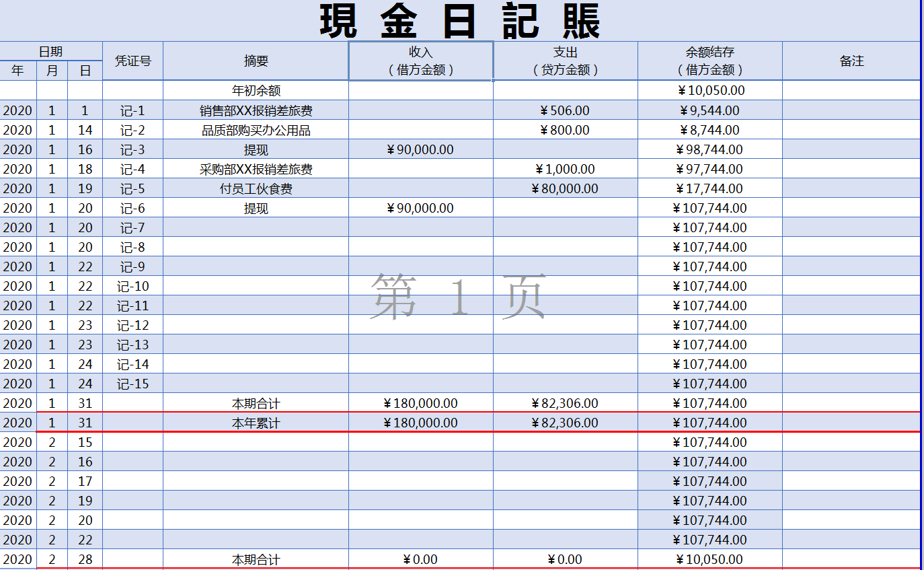Select the 月 sub-header cell
Image resolution: width=924 pixels, height=570 pixels.
click(x=52, y=71)
